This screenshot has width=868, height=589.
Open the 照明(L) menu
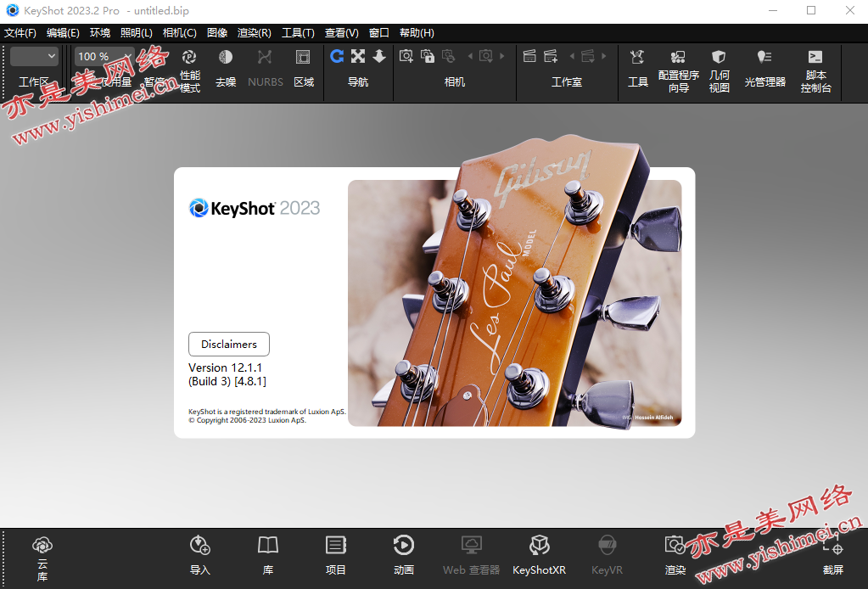pyautogui.click(x=136, y=32)
